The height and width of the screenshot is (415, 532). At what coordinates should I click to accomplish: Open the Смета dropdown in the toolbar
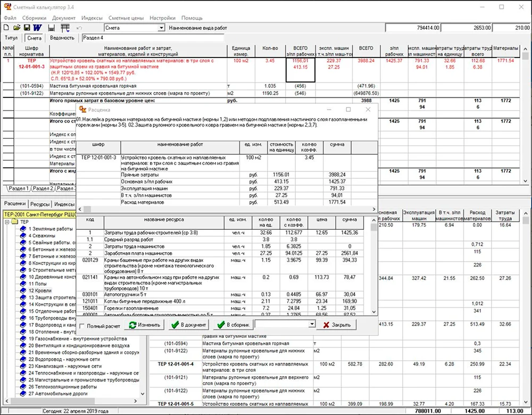click(x=162, y=28)
